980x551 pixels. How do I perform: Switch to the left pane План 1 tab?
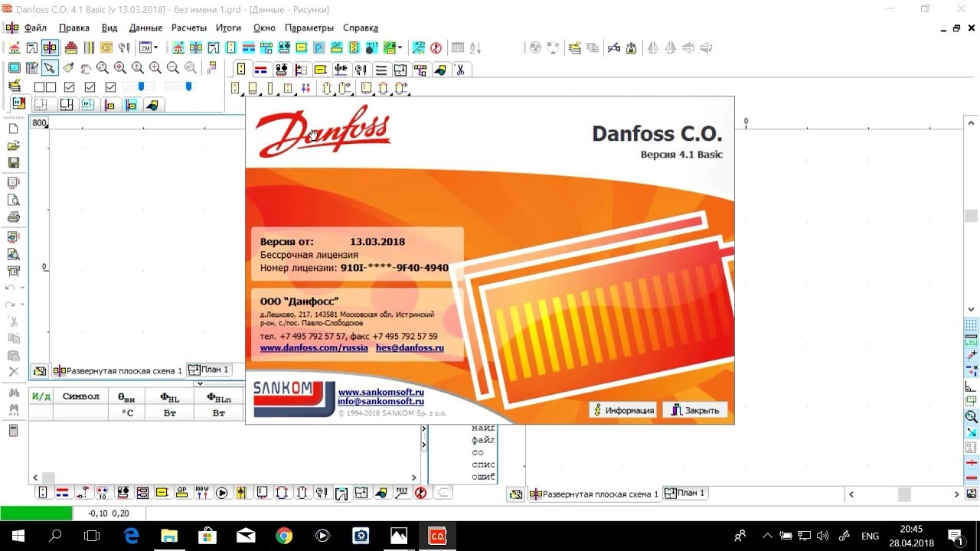pyautogui.click(x=208, y=370)
